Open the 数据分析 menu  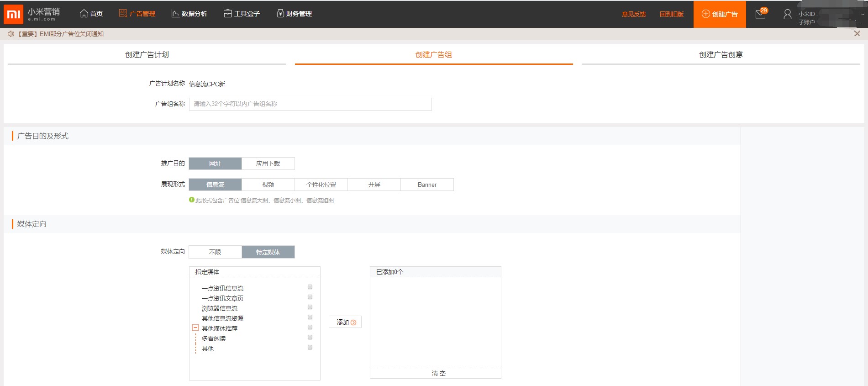click(x=189, y=14)
